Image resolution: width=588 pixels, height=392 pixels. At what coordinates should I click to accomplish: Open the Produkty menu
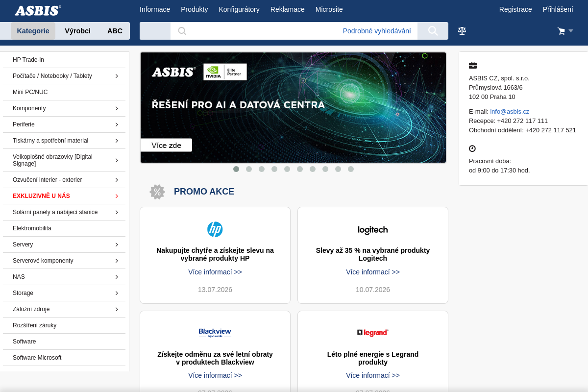point(195,9)
